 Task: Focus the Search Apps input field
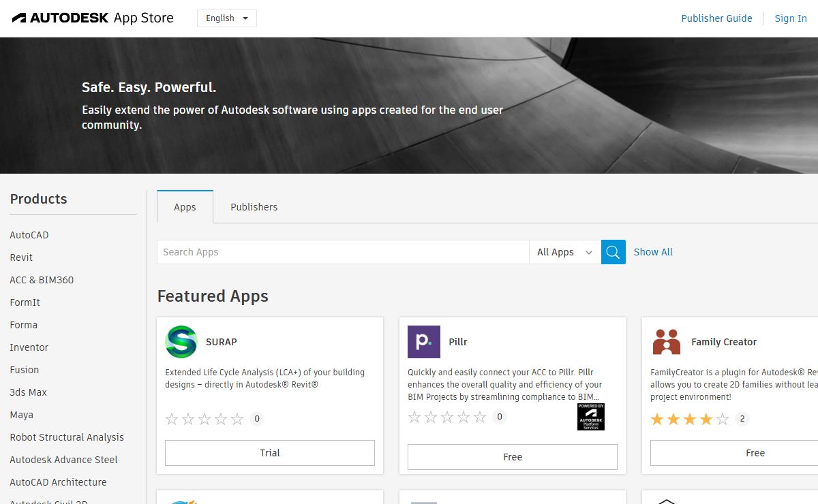pos(343,252)
